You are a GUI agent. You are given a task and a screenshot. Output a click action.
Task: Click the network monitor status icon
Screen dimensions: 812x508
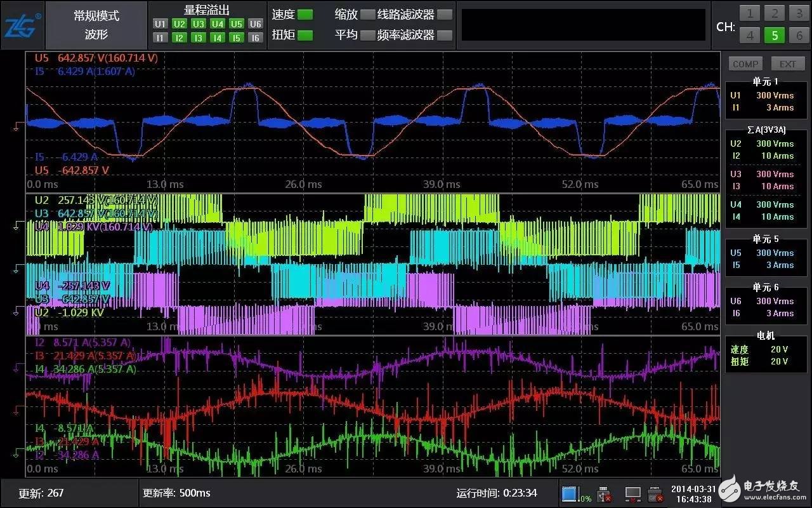click(x=632, y=493)
